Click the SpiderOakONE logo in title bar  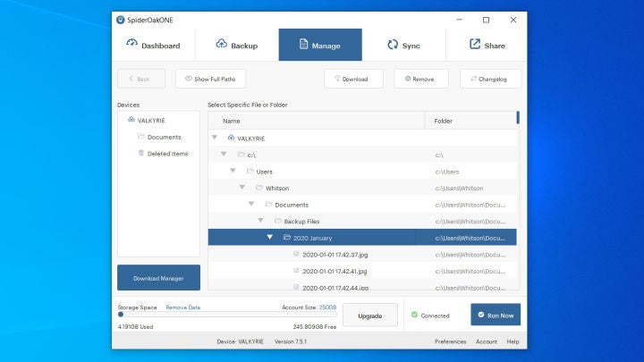tap(121, 19)
